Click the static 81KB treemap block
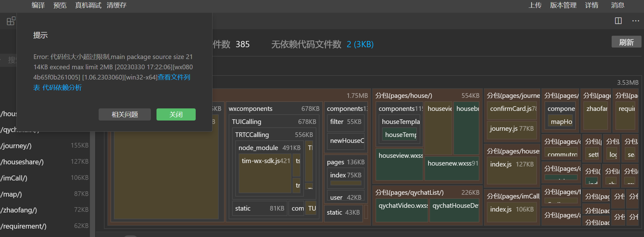 (x=259, y=208)
